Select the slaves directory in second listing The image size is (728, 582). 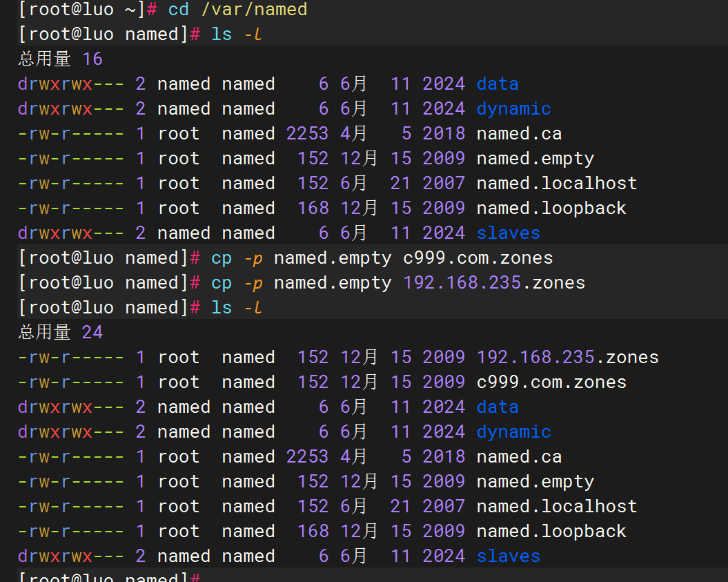point(509,556)
